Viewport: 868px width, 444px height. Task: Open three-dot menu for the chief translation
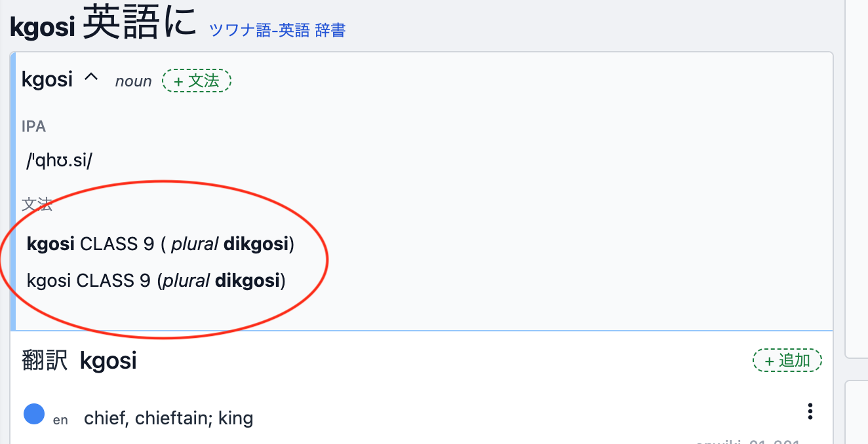[810, 411]
